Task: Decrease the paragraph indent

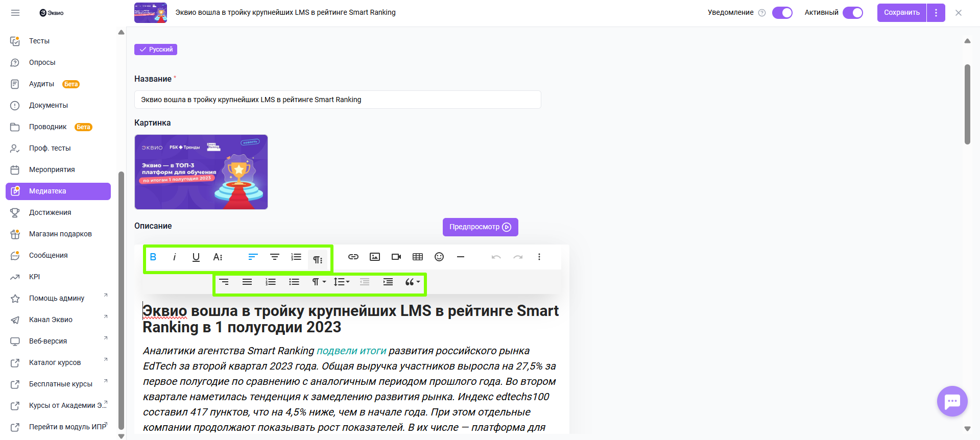Action: point(365,282)
